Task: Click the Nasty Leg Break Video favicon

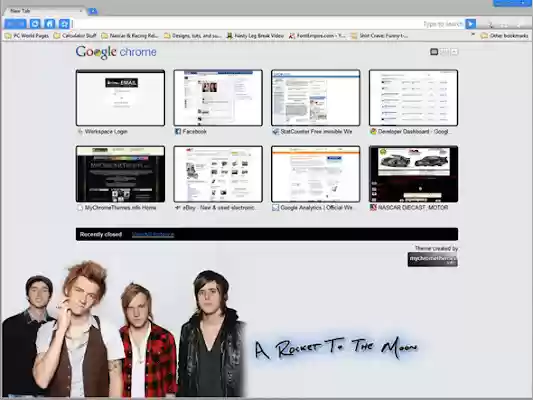Action: (x=229, y=36)
